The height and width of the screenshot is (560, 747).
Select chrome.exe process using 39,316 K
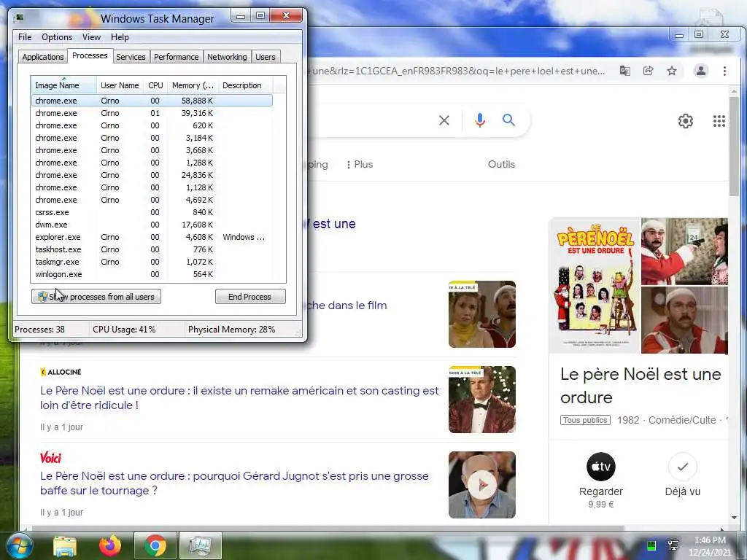152,113
